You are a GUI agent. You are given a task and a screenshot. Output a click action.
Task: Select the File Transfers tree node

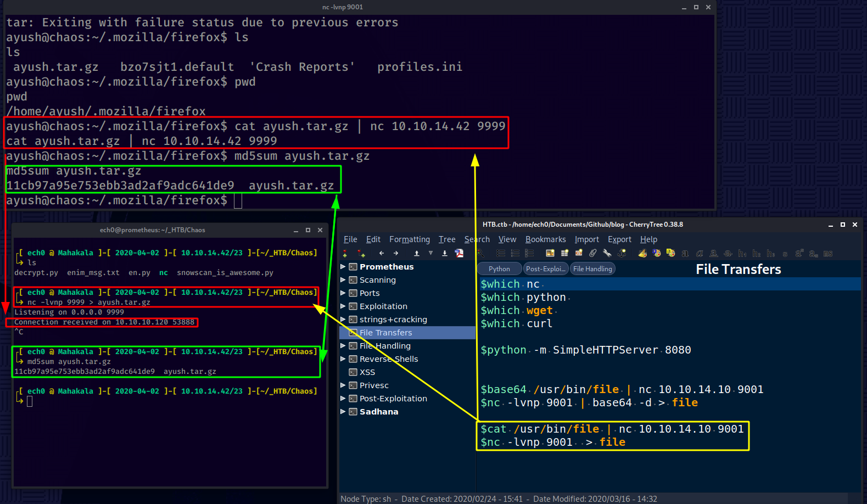pyautogui.click(x=385, y=333)
